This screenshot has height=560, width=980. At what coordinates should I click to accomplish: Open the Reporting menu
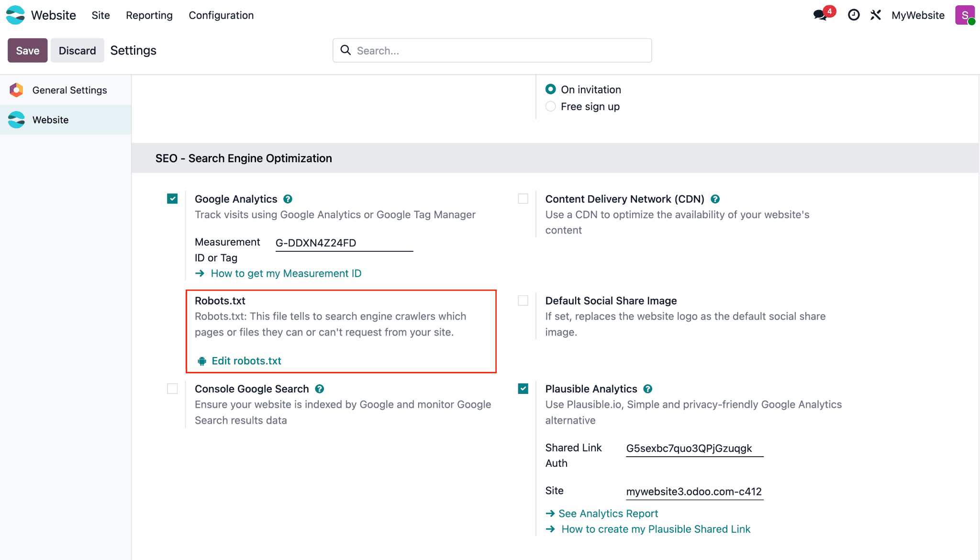point(149,15)
